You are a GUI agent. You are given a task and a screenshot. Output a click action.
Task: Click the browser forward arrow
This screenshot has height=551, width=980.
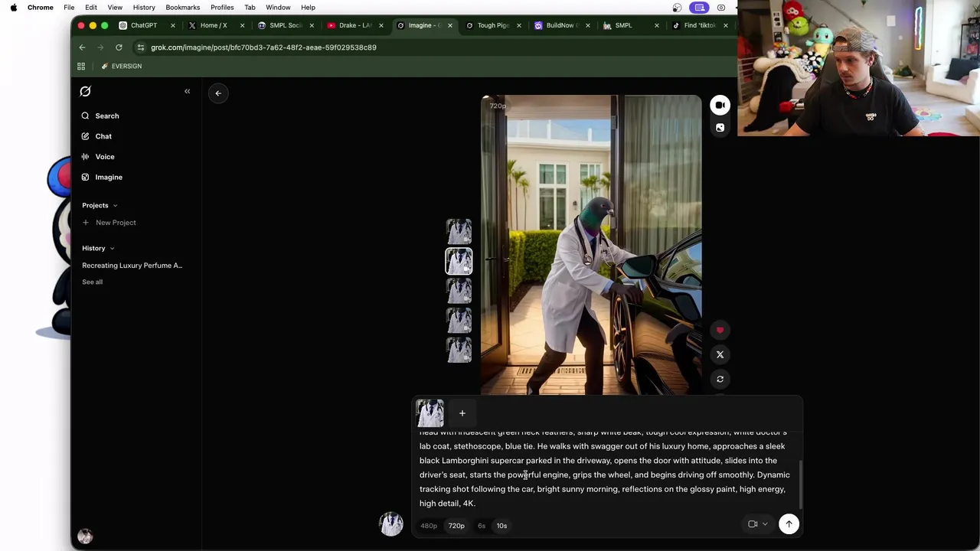coord(100,47)
